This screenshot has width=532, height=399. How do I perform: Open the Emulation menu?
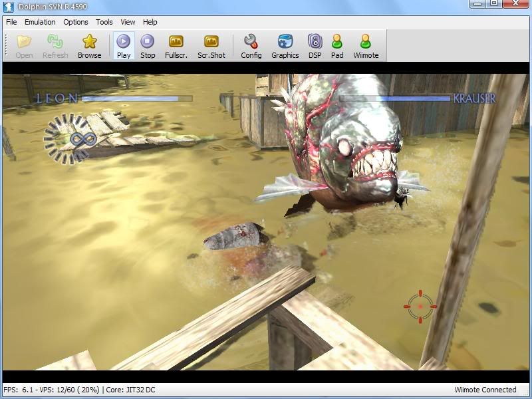point(40,22)
